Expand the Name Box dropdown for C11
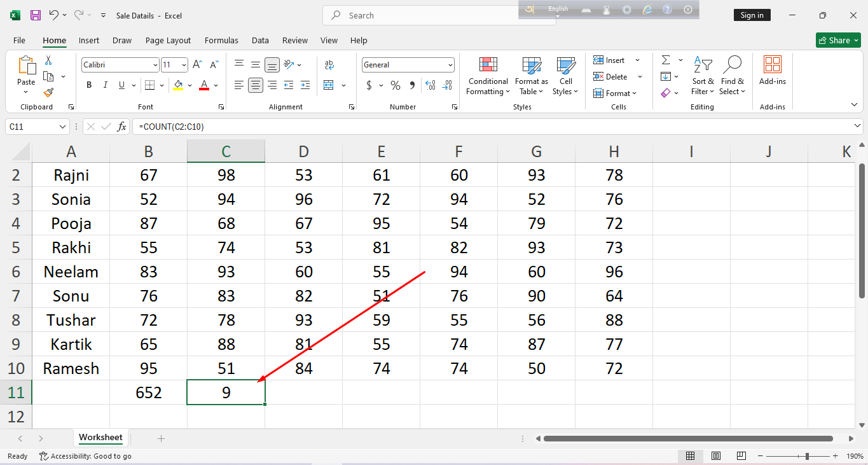This screenshot has height=465, width=868. [x=62, y=127]
